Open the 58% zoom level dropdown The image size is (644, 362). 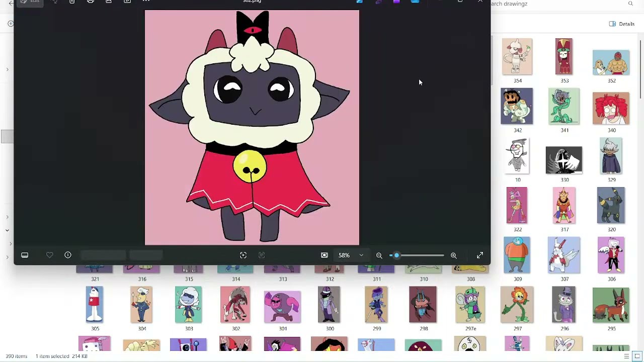(351, 255)
